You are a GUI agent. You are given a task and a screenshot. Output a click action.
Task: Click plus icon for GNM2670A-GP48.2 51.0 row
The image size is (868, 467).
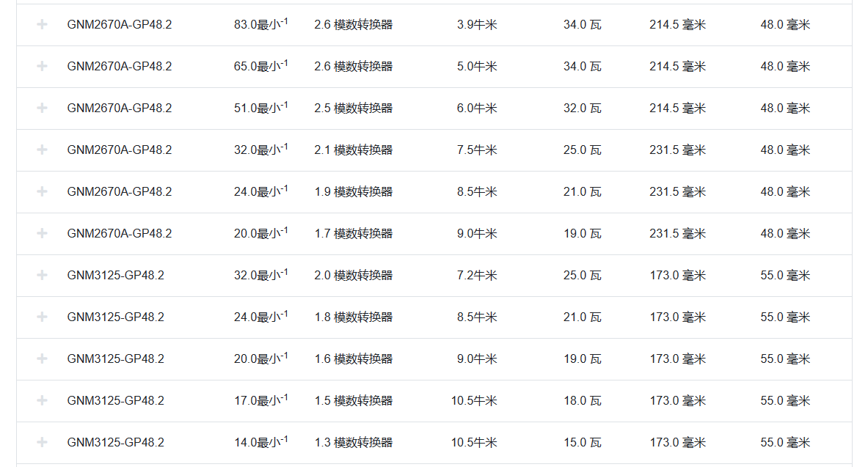click(42, 108)
